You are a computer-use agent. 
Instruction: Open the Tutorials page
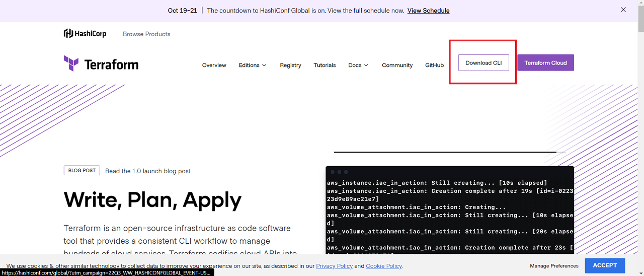coord(325,65)
